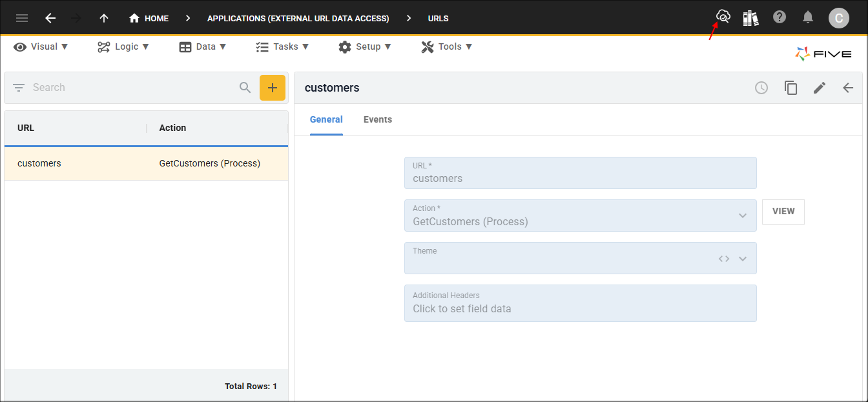Click the plus button to add a URL
Image resolution: width=868 pixels, height=402 pixels.
tap(273, 88)
